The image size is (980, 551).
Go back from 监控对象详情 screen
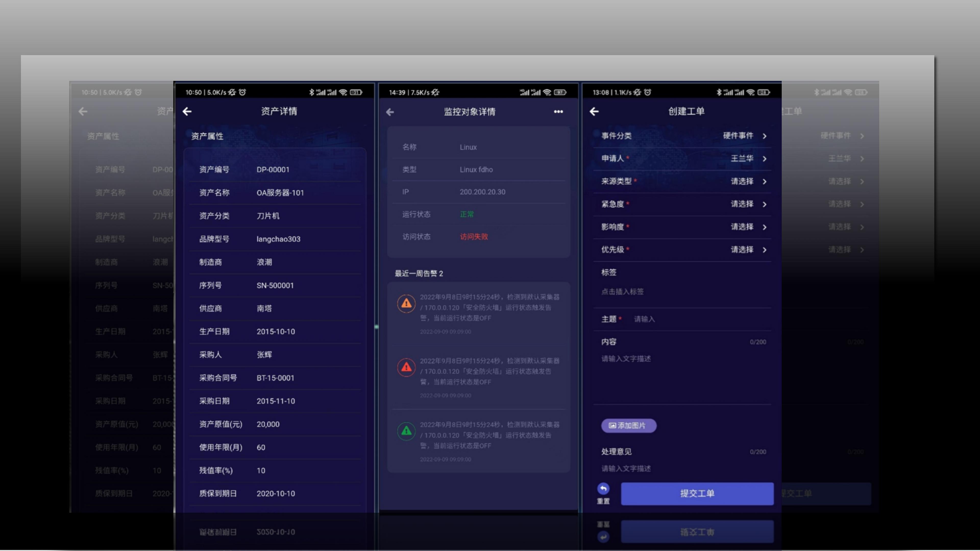pos(390,112)
